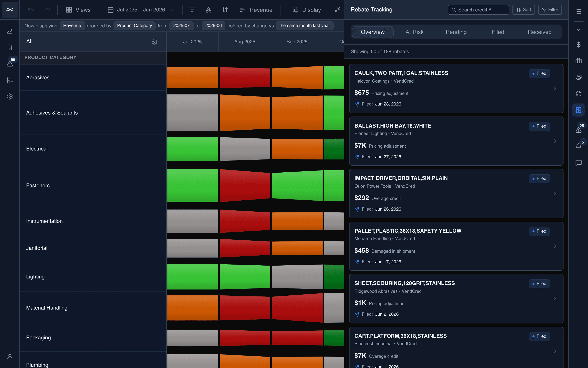Collapse the chart panel with the shrink arrows icon
This screenshot has height=368, width=588.
coord(337,10)
